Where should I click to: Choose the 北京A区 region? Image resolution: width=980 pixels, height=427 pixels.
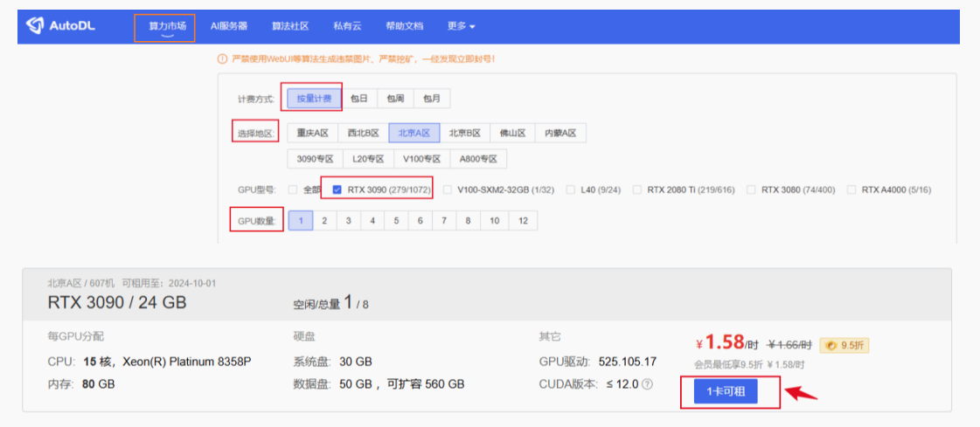414,133
